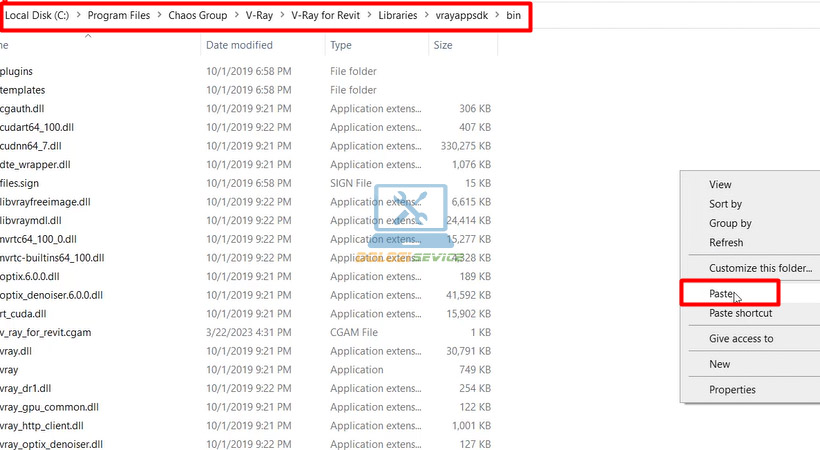Sort the list by Size column header
Viewport: 820px width, 450px height.
tap(443, 45)
